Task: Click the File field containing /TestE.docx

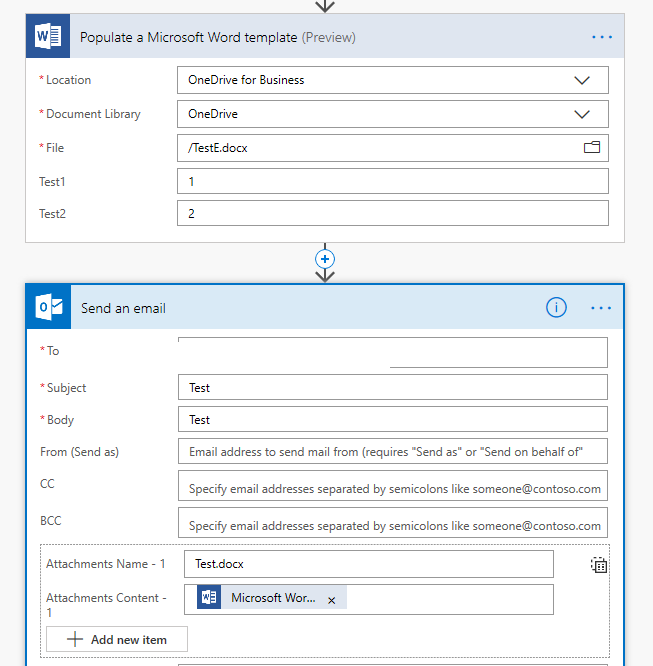Action: (393, 148)
